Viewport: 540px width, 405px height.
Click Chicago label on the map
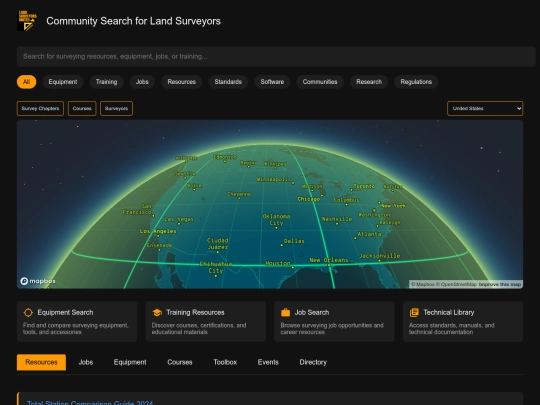pyautogui.click(x=309, y=199)
